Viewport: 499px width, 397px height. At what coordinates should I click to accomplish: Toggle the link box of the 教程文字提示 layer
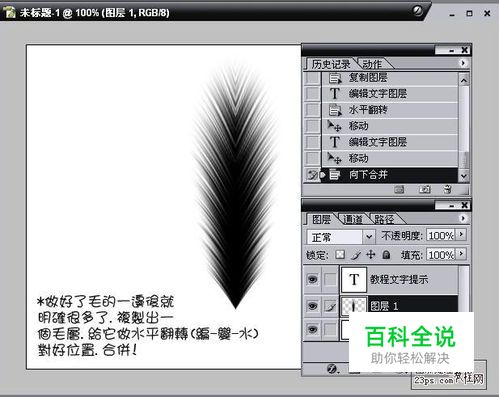pyautogui.click(x=330, y=279)
